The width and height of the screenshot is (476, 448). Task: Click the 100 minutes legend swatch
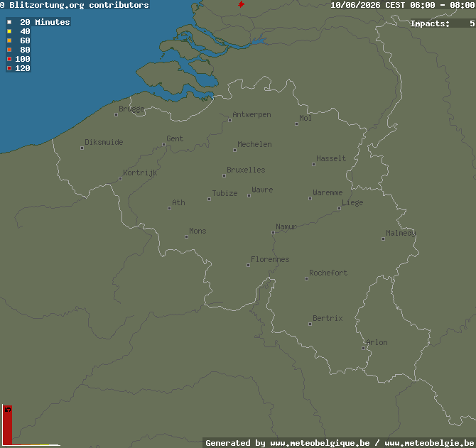(x=9, y=59)
